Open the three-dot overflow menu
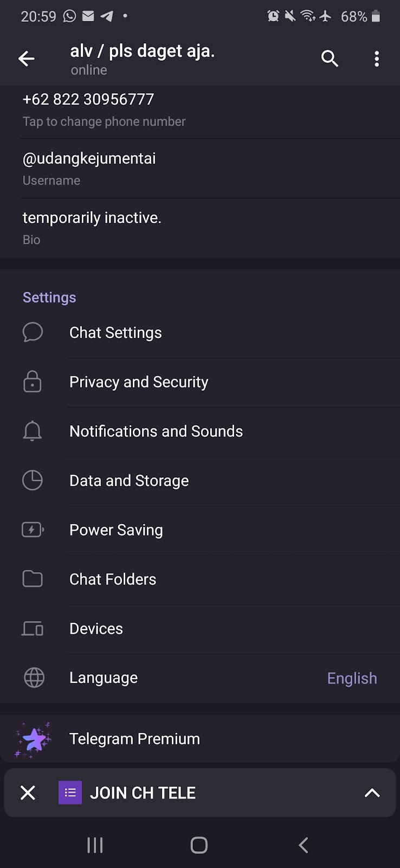Viewport: 400px width, 868px height. coord(377,59)
